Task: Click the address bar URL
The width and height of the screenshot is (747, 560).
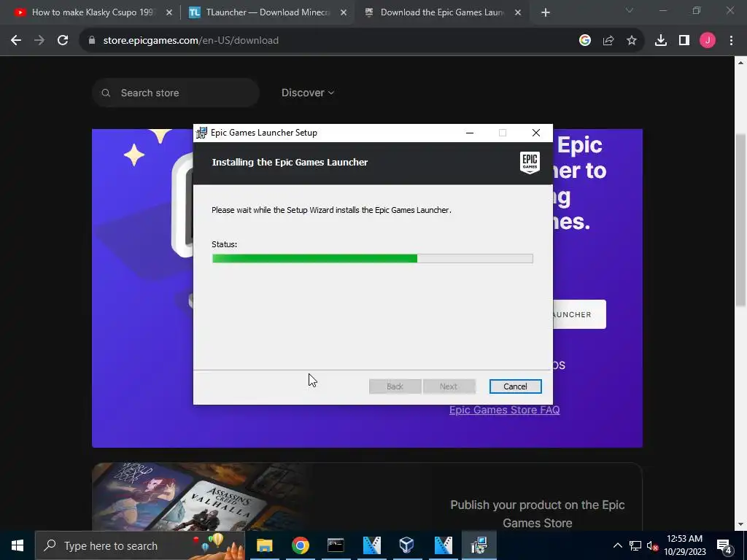Action: [191, 41]
